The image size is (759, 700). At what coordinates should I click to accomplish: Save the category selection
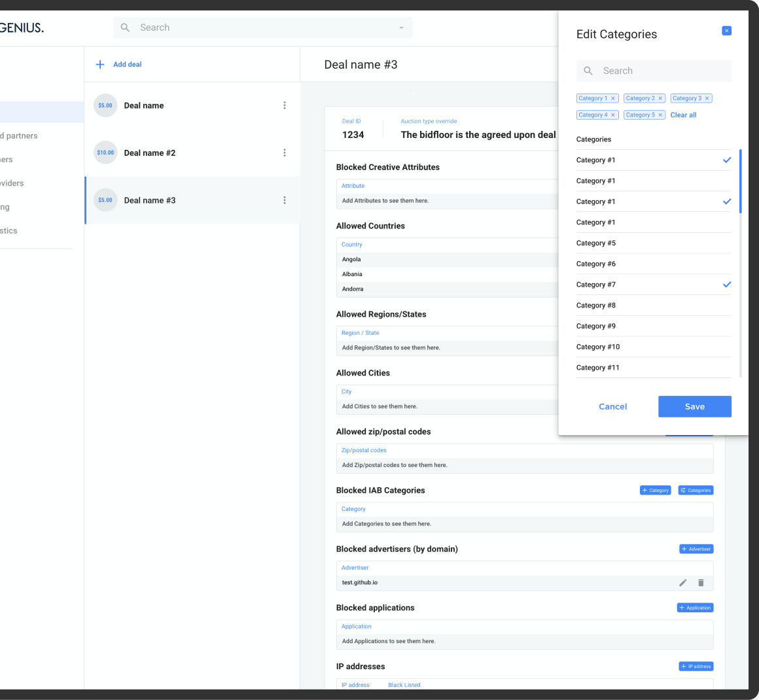[x=695, y=407]
